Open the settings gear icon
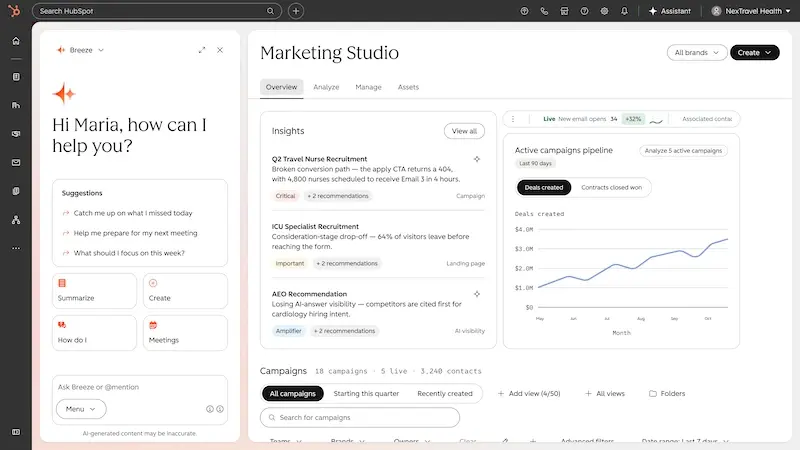This screenshot has width=800, height=450. [604, 11]
